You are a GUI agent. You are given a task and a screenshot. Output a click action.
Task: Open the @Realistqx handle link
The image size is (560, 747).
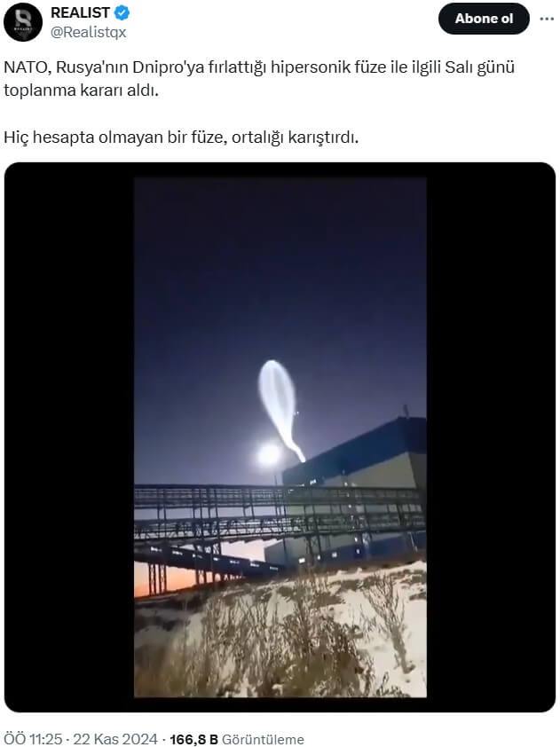(88, 33)
